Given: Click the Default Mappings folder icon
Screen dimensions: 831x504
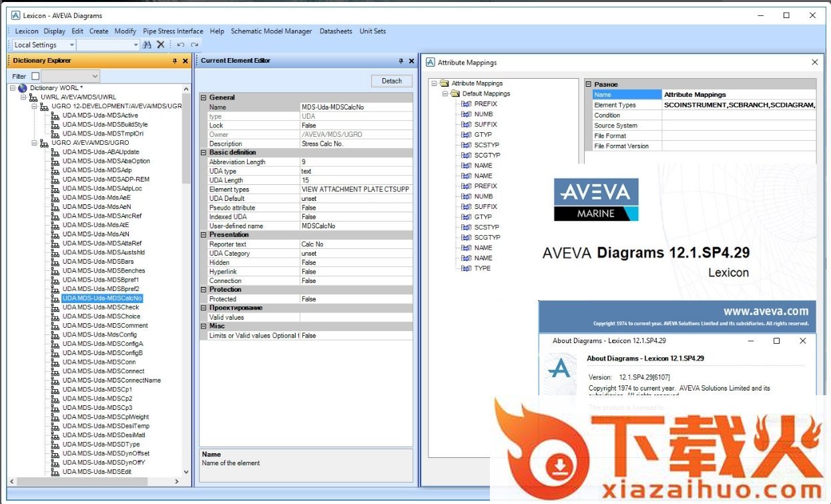Looking at the screenshot, I should (455, 94).
